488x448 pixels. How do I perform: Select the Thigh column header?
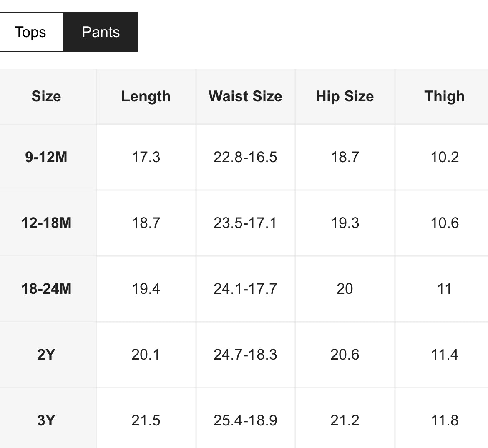[x=444, y=96]
